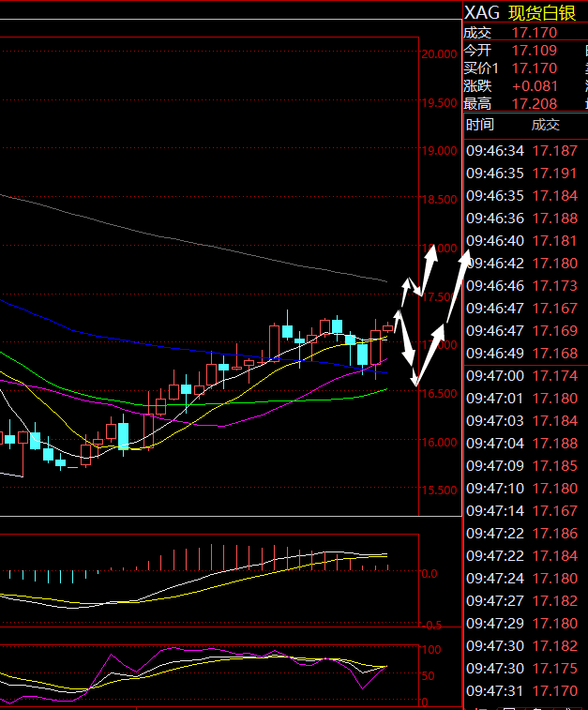Select the 09:46:35 row priced 17.184
The image size is (588, 710).
(x=522, y=196)
